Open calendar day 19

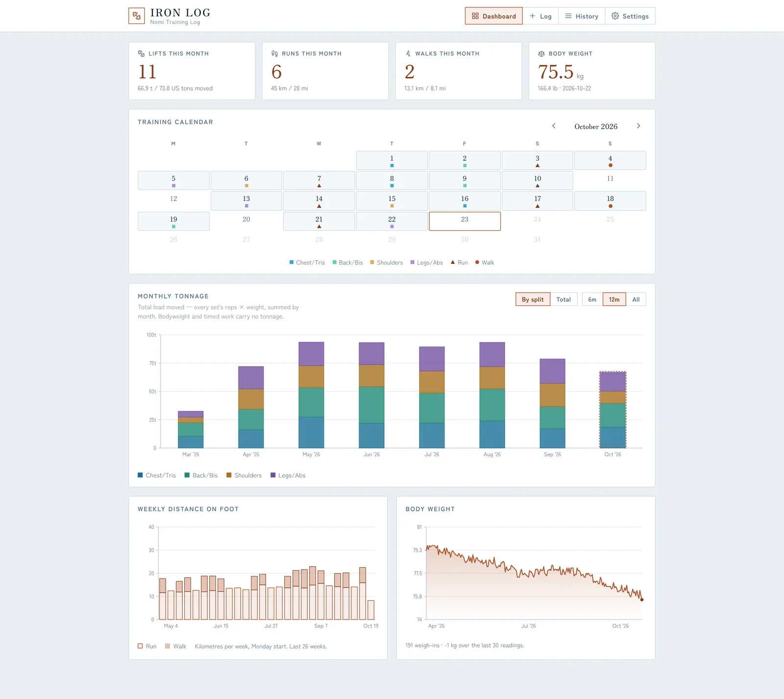click(x=173, y=221)
